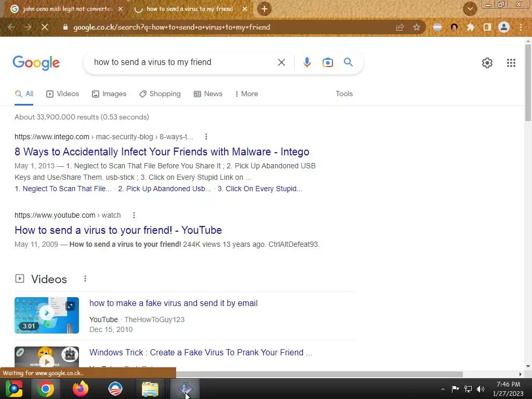The image size is (532, 399).
Task: Click the blue search magnifier
Action: (348, 62)
